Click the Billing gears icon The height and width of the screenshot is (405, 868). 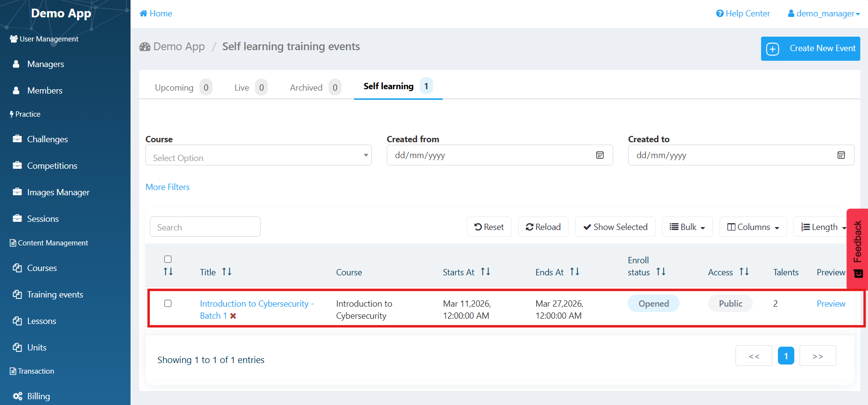(18, 396)
